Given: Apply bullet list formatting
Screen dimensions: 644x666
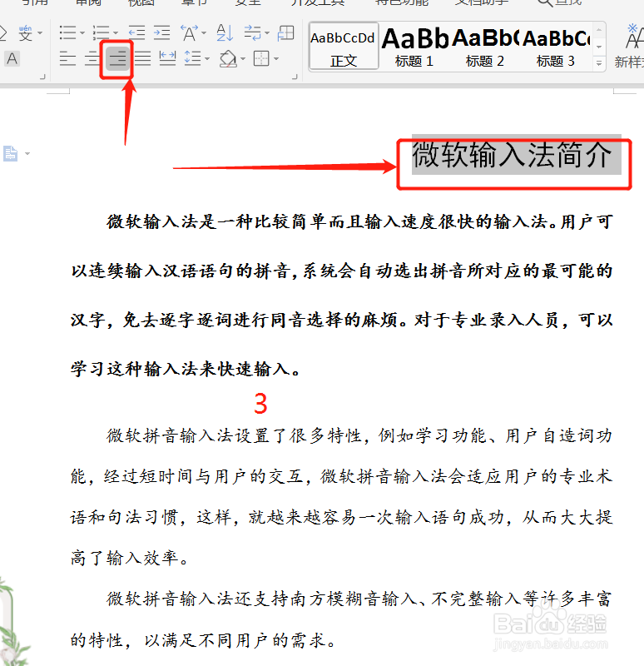Looking at the screenshot, I should tap(67, 32).
